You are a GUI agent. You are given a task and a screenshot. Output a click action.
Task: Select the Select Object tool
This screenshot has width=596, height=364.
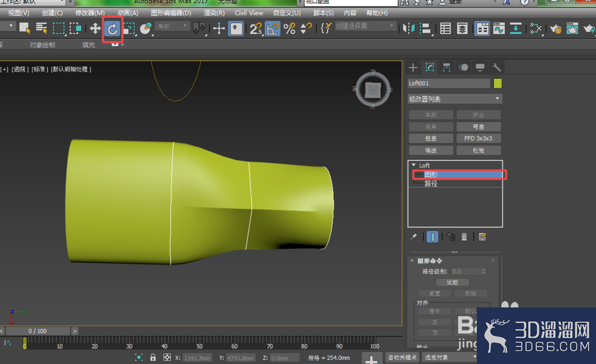click(24, 28)
